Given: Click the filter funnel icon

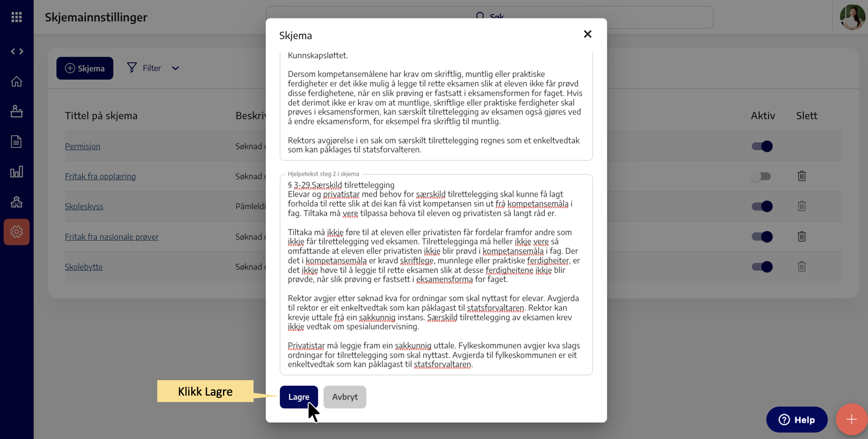Looking at the screenshot, I should 132,68.
